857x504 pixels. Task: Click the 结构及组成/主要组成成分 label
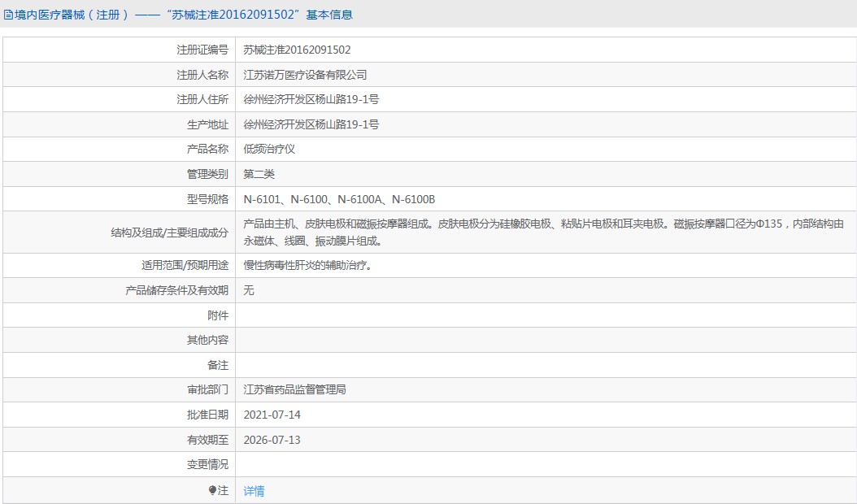click(x=169, y=232)
